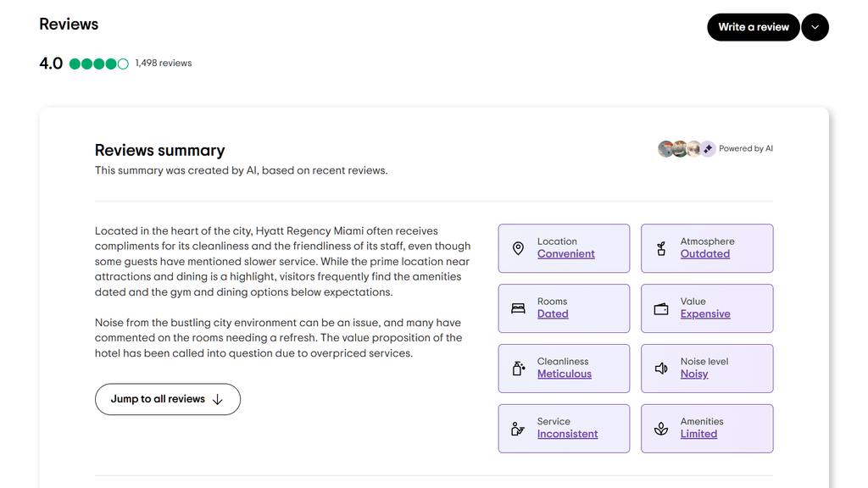Open the Convenient location reviews link

coord(565,253)
